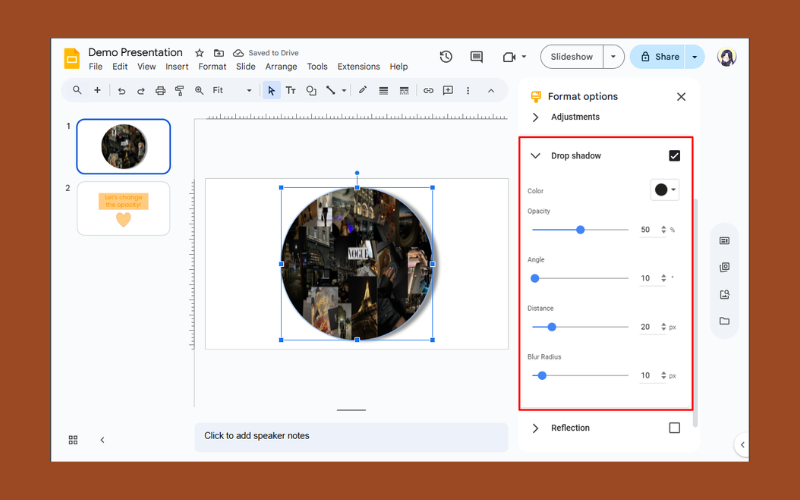Undo the last action
Screen dimensions: 800x500
coord(121,91)
